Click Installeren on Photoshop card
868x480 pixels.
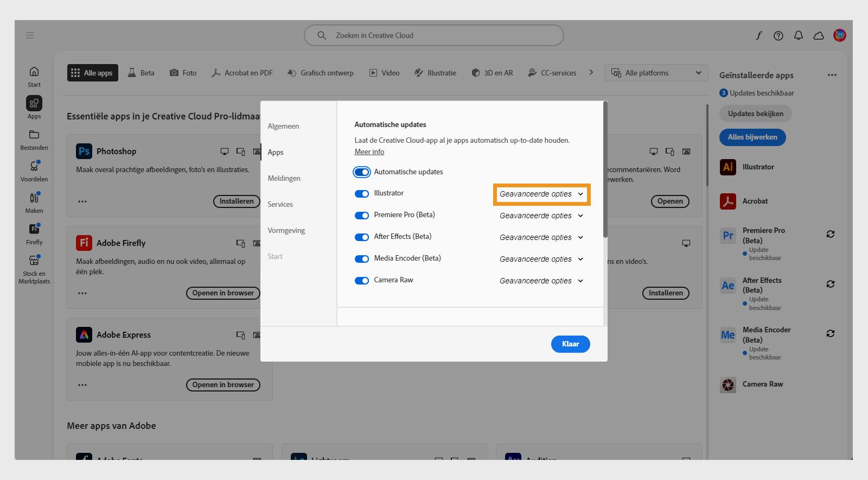pos(237,201)
